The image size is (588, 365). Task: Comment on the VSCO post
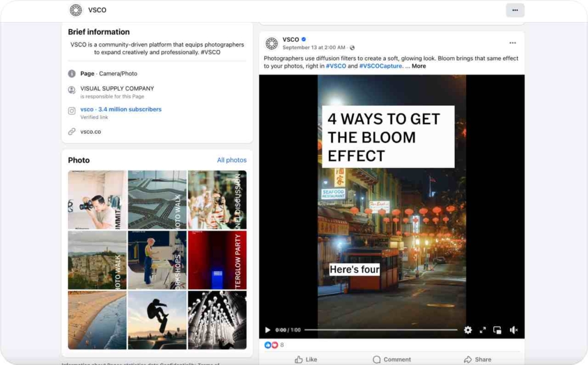click(392, 359)
